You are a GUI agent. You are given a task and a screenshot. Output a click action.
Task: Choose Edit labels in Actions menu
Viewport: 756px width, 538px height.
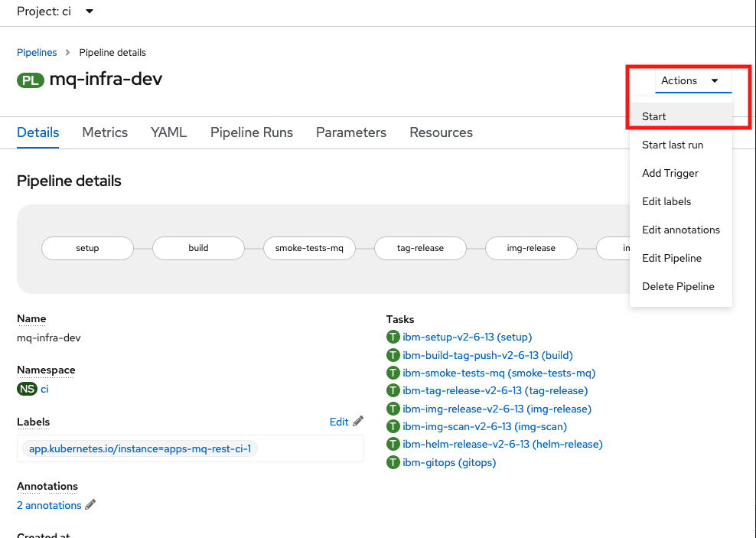coord(681,201)
